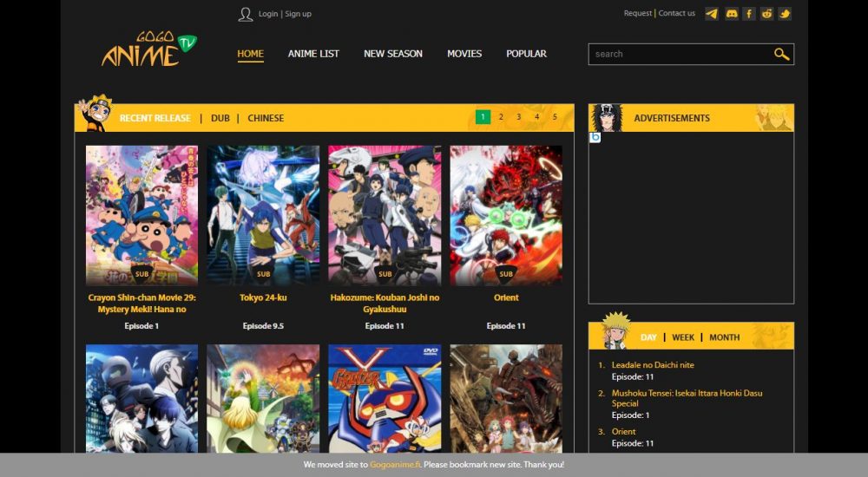The width and height of the screenshot is (868, 477).
Task: Open Orient in the DAY ranking list
Action: (x=623, y=431)
